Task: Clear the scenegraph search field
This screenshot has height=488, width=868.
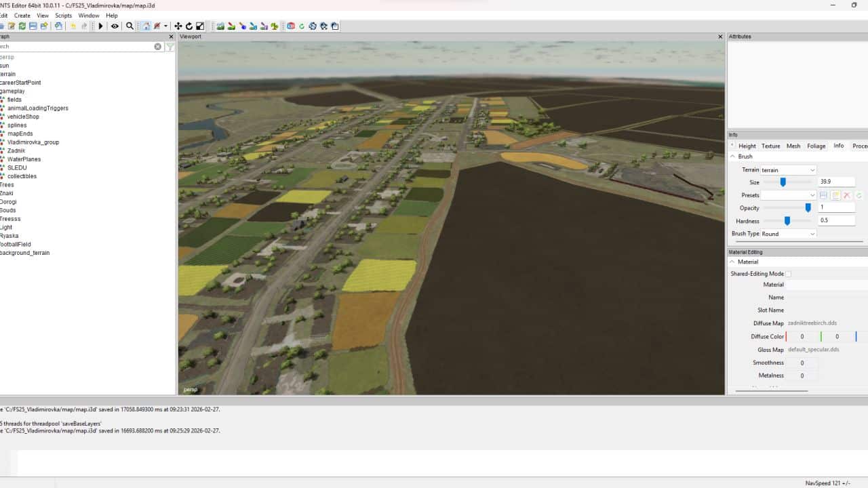Action: (x=158, y=47)
